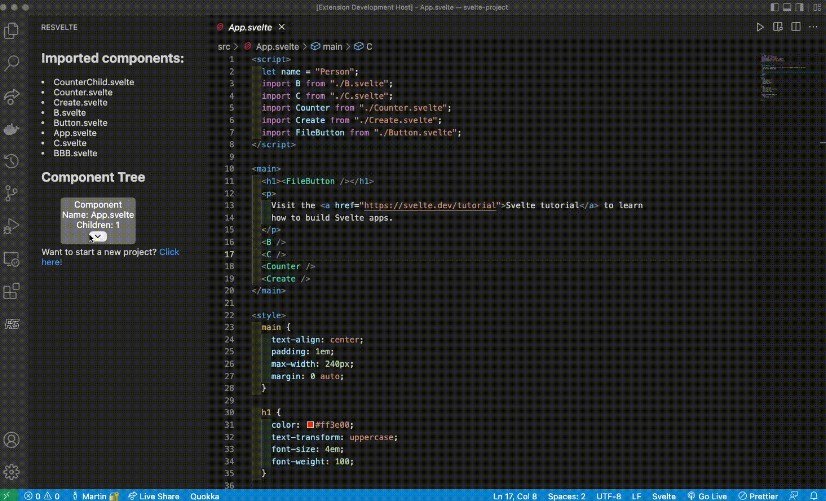Click the '<Create />' tag on line 19
The width and height of the screenshot is (826, 501).
click(x=286, y=279)
